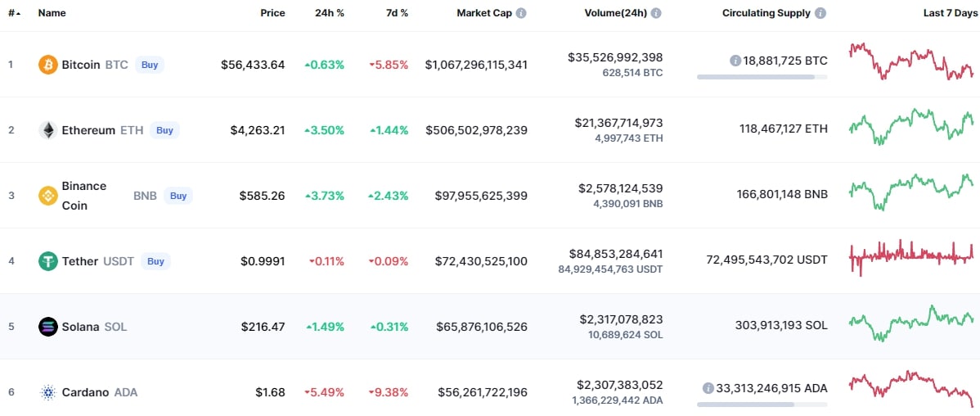
Task: Click Solana volume $2,317,078,823
Action: (621, 319)
